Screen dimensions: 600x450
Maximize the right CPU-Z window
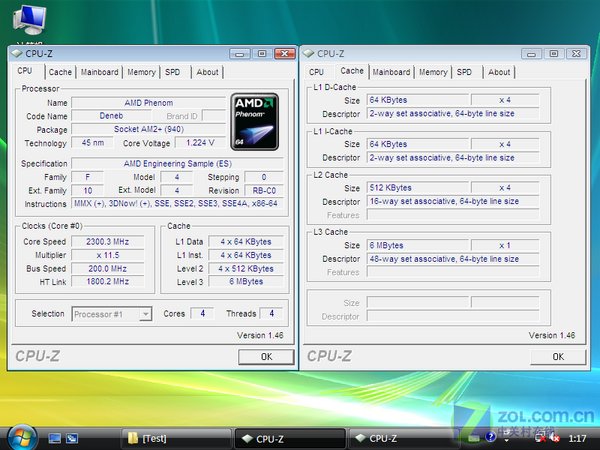tap(554, 54)
